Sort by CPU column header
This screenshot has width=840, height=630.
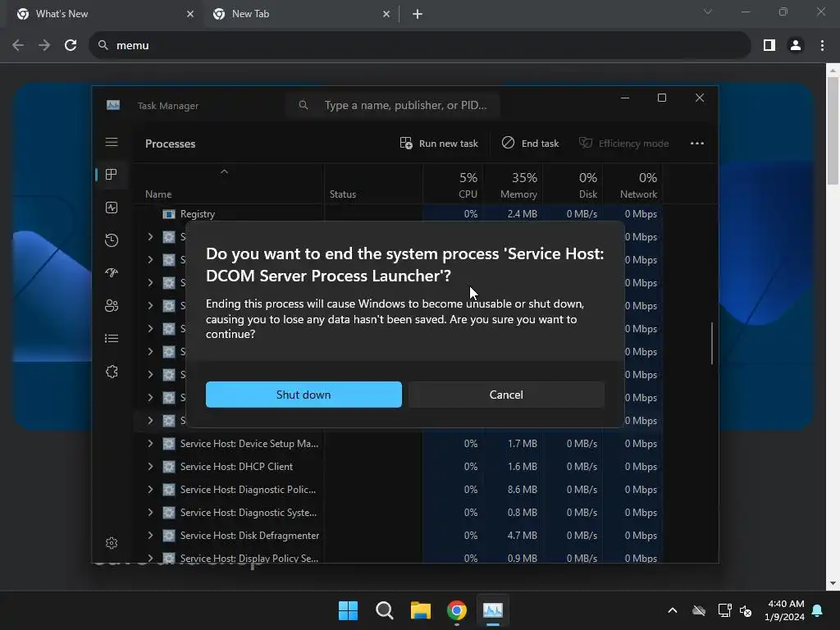coord(454,185)
